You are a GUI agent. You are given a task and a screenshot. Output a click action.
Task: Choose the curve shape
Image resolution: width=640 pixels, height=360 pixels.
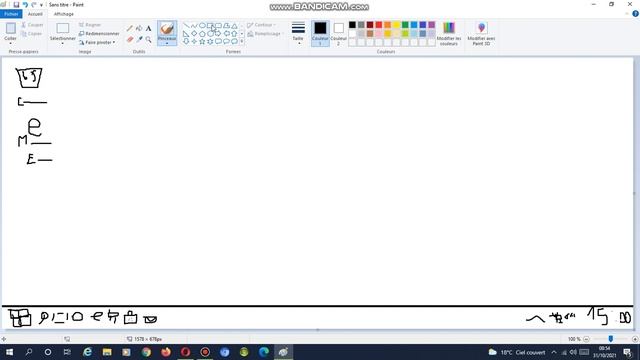pos(194,26)
